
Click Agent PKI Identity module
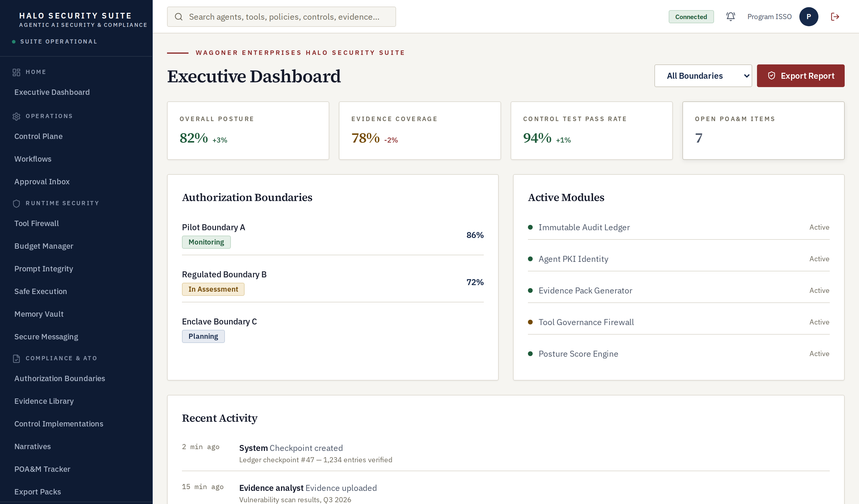coord(678,259)
